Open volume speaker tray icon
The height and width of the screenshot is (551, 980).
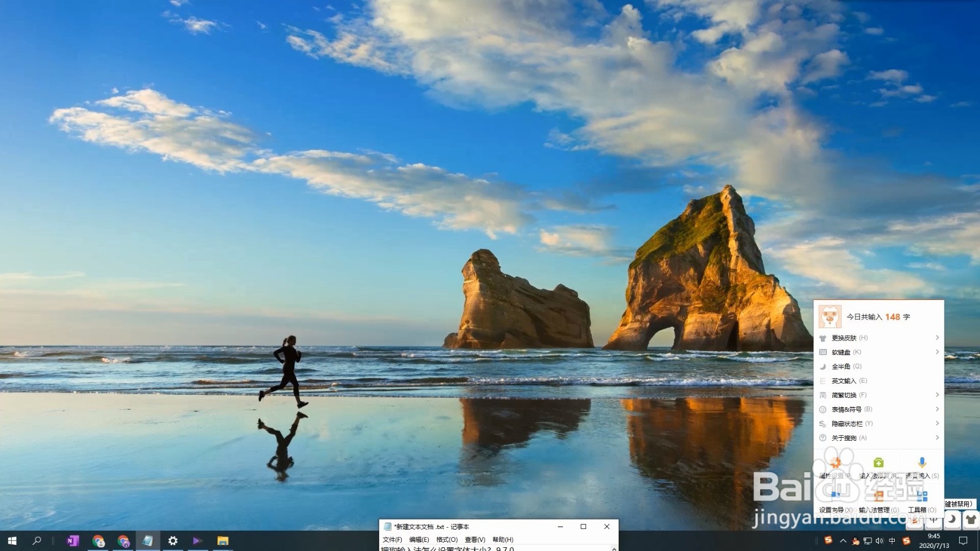pyautogui.click(x=880, y=541)
